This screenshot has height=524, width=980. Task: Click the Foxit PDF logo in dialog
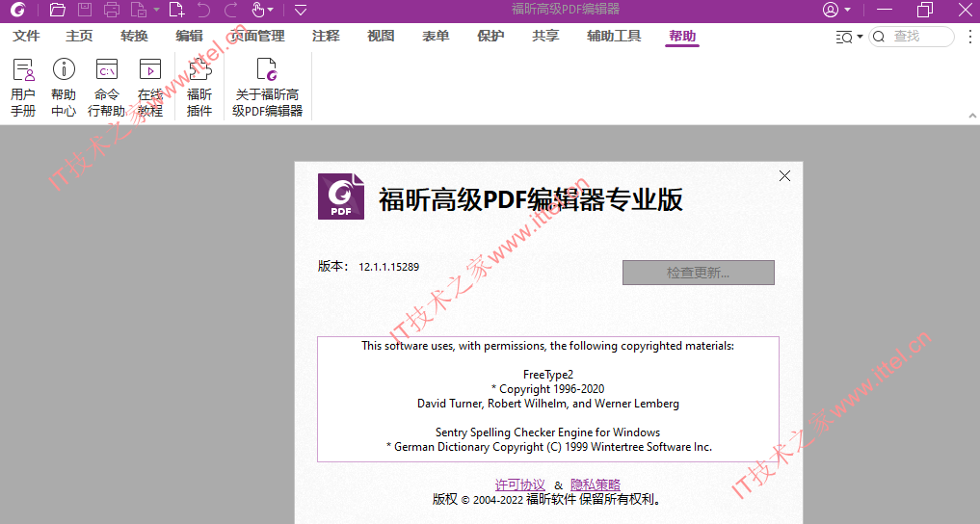(x=340, y=196)
